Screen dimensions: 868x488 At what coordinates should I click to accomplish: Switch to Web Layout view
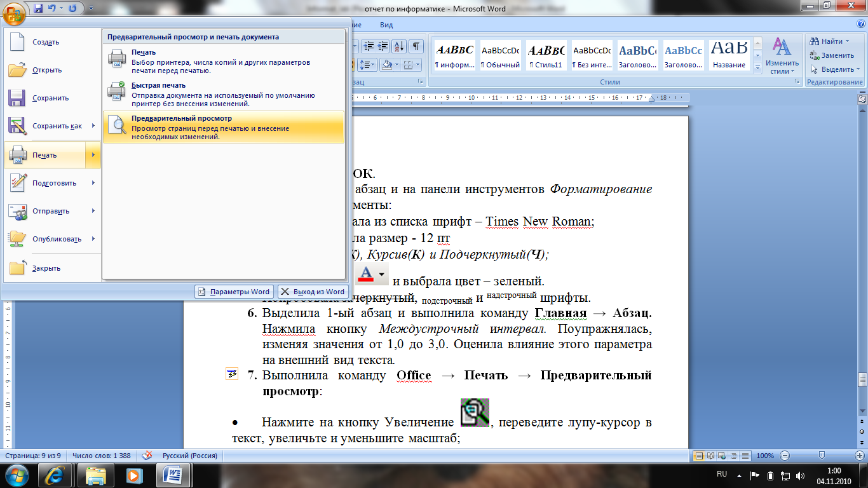[x=722, y=456]
